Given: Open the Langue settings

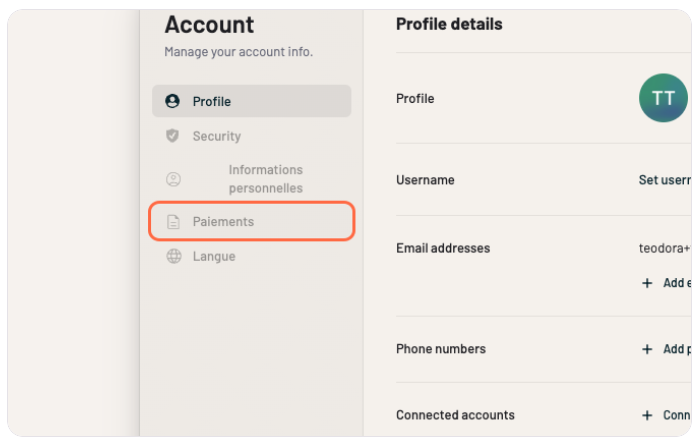Looking at the screenshot, I should pyautogui.click(x=214, y=256).
